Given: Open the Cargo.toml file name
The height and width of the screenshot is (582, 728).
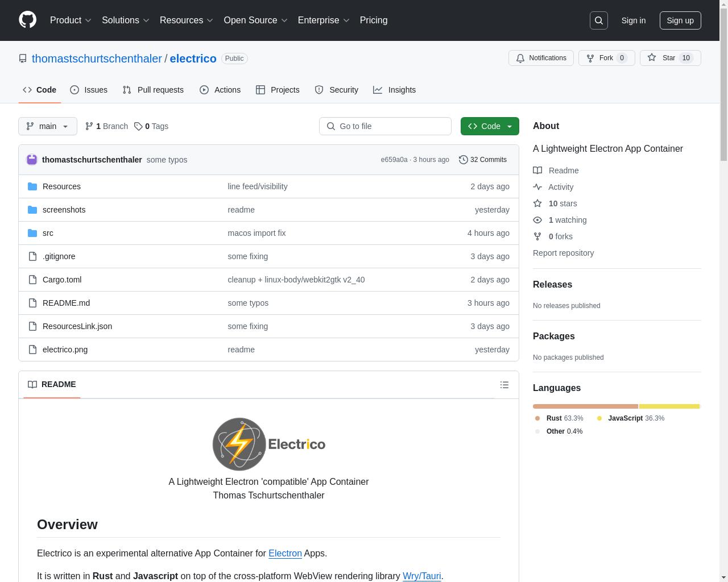Looking at the screenshot, I should click(62, 280).
